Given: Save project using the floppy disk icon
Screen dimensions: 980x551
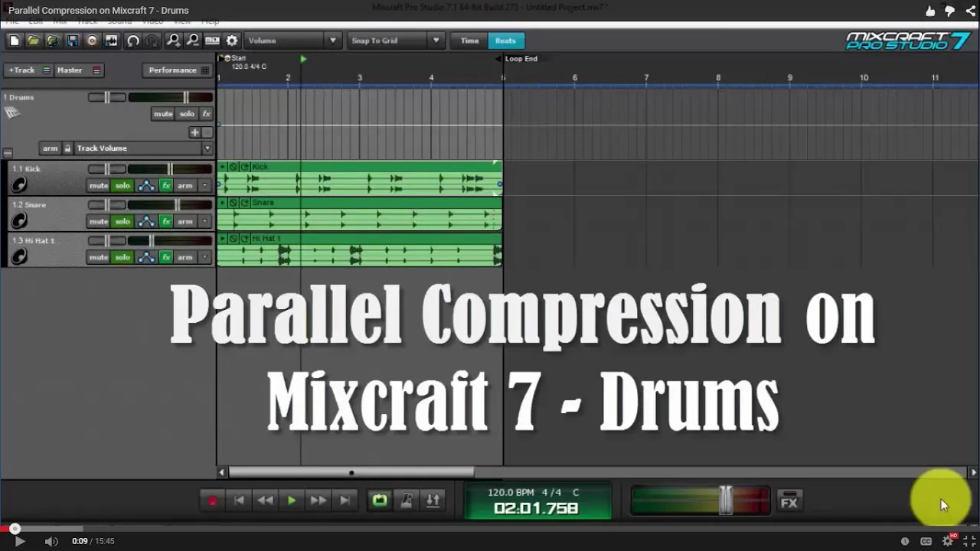Looking at the screenshot, I should (x=73, y=41).
